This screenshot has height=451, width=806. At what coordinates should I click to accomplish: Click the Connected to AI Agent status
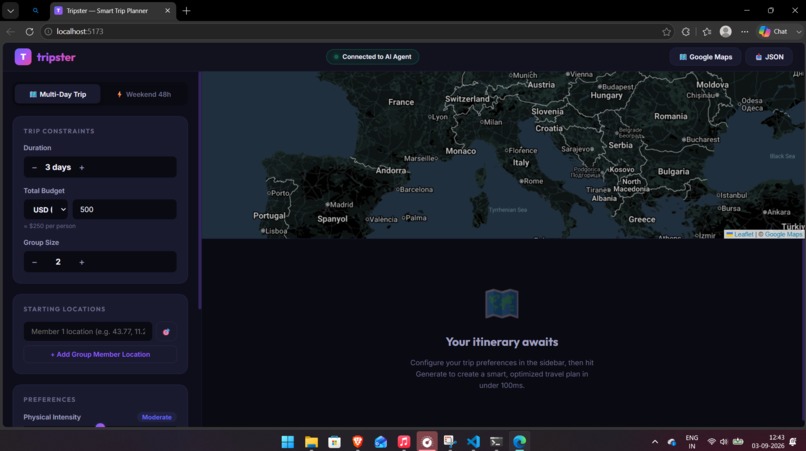[x=373, y=57]
